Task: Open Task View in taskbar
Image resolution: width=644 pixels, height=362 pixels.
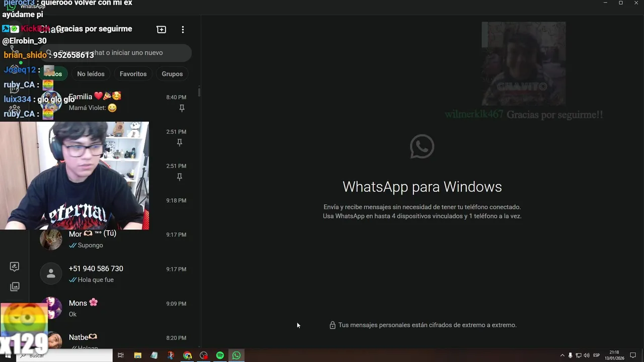Action: coord(121,355)
